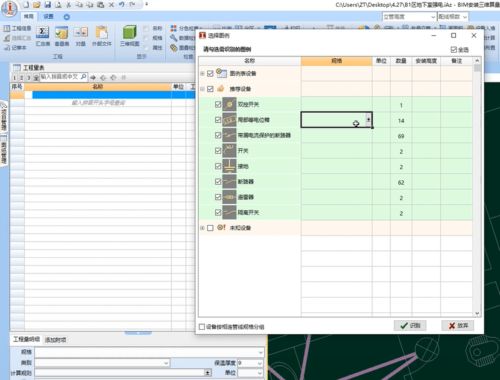500x380 pixels.
Task: Click the magnifier search icon in 工程量表 panel
Action: pos(83,77)
